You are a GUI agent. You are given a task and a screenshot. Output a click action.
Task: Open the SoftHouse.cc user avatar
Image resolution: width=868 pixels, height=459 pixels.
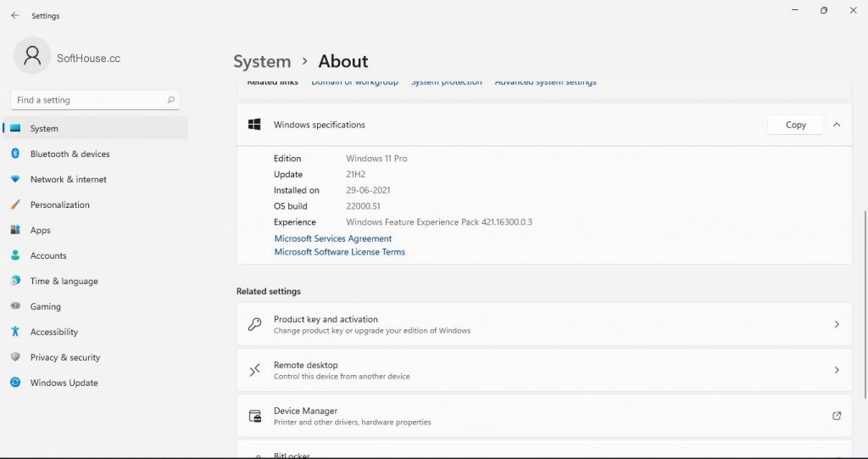(32, 55)
